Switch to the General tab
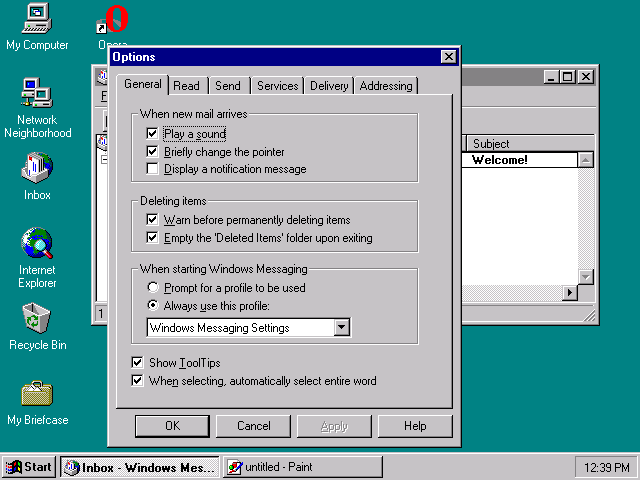This screenshot has width=640, height=480. (142, 84)
